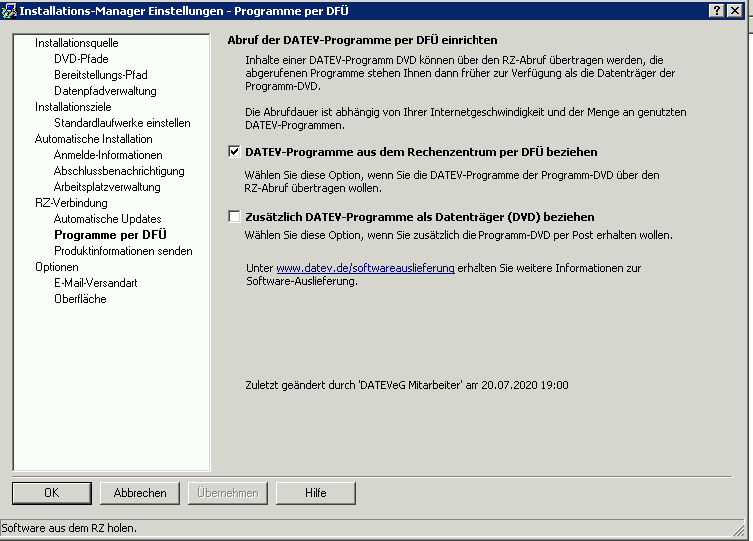This screenshot has width=753, height=541.
Task: Open the DVD-Pfade settings page
Action: click(81, 59)
